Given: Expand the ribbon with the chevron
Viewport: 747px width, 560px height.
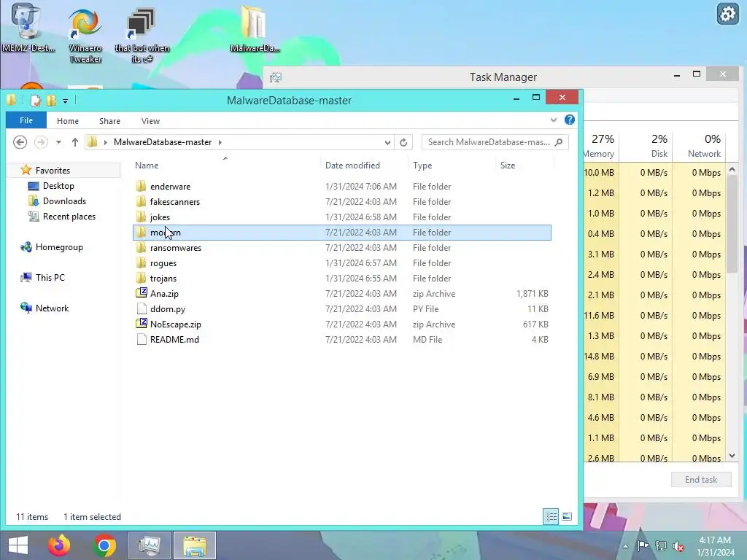Looking at the screenshot, I should tap(554, 120).
